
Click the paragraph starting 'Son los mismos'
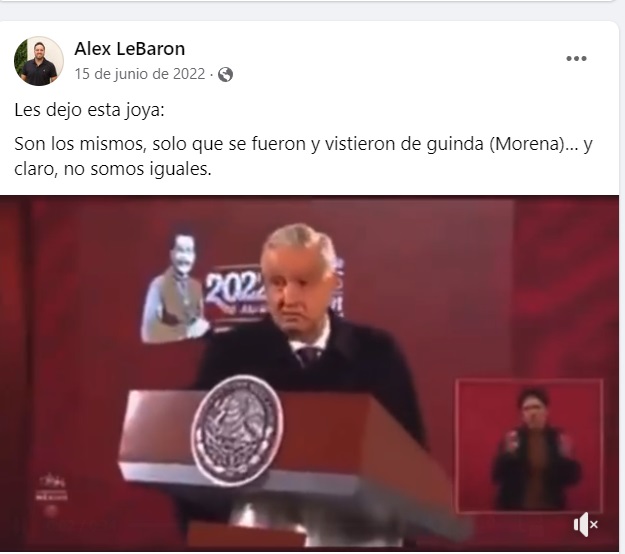click(303, 156)
